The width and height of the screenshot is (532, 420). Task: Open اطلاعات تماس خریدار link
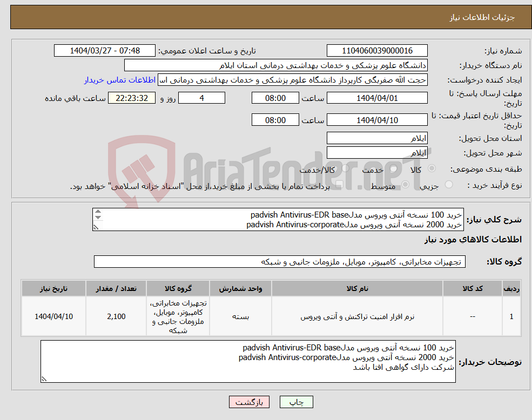click(120, 80)
